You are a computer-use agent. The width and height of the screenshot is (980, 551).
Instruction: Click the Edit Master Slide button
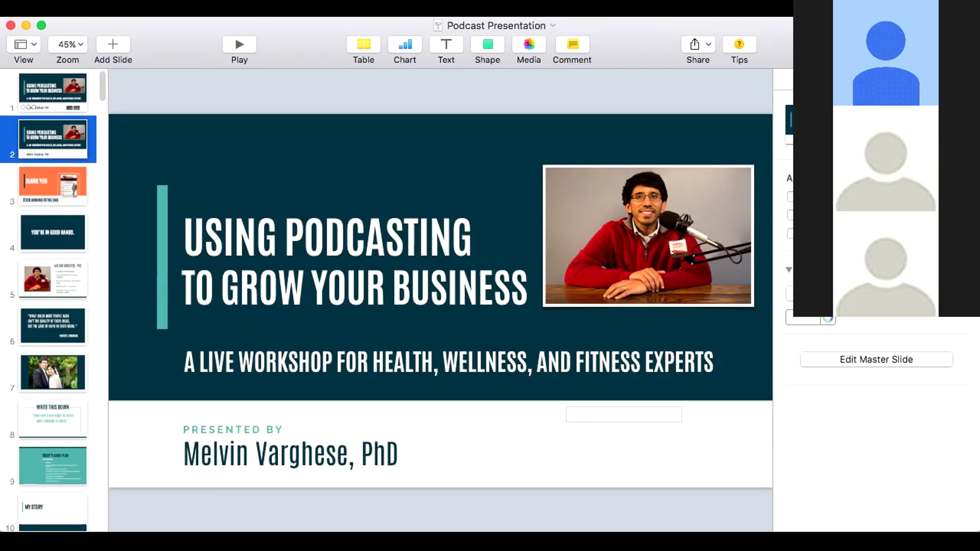pyautogui.click(x=876, y=360)
